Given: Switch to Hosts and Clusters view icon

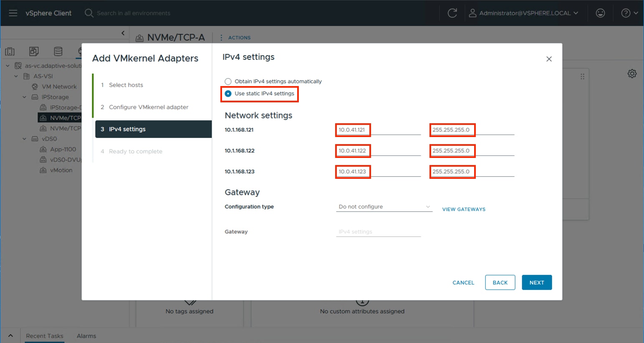Looking at the screenshot, I should coord(10,51).
